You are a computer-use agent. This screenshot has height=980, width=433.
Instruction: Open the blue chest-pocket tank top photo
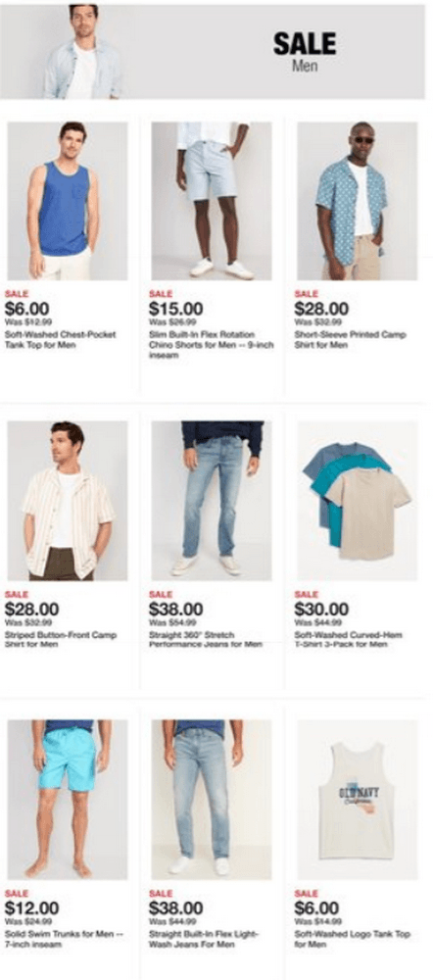click(68, 201)
